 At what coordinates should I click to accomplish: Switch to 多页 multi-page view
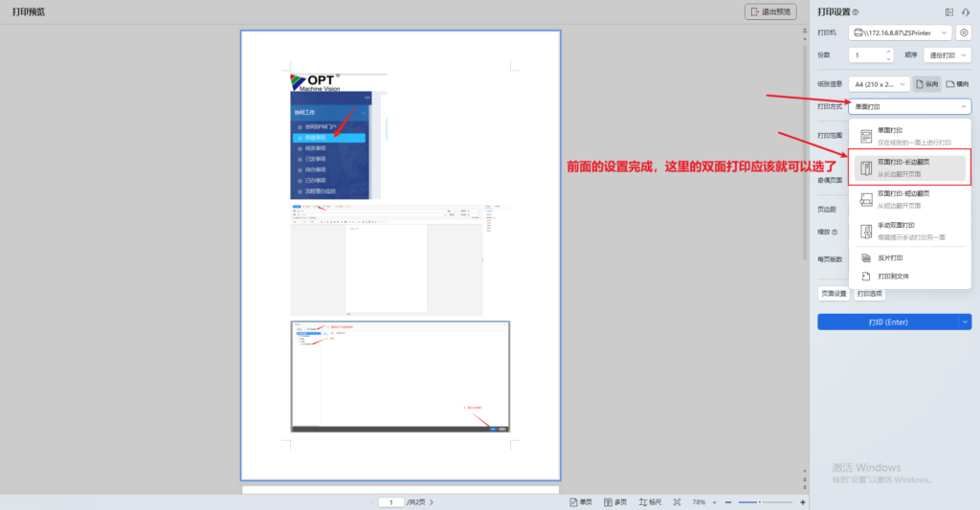click(x=614, y=501)
